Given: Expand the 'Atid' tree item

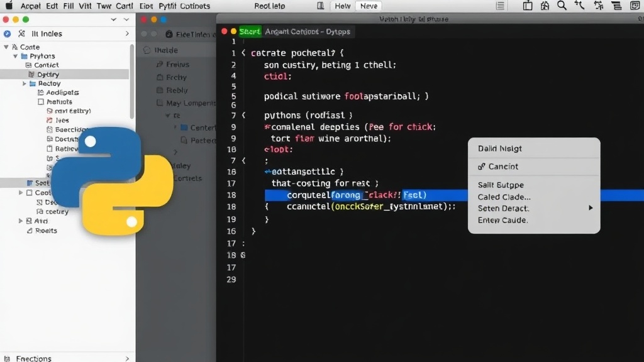Looking at the screenshot, I should 21,221.
